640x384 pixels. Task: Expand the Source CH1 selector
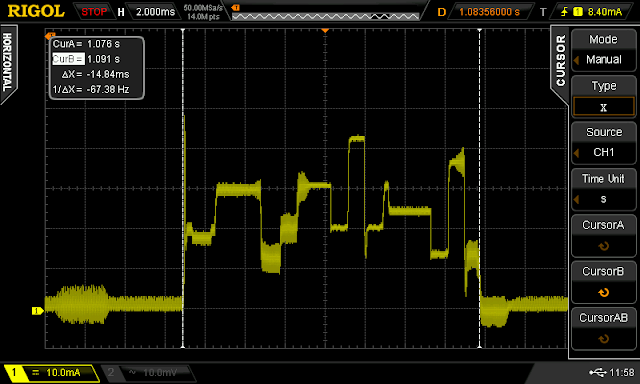point(603,142)
